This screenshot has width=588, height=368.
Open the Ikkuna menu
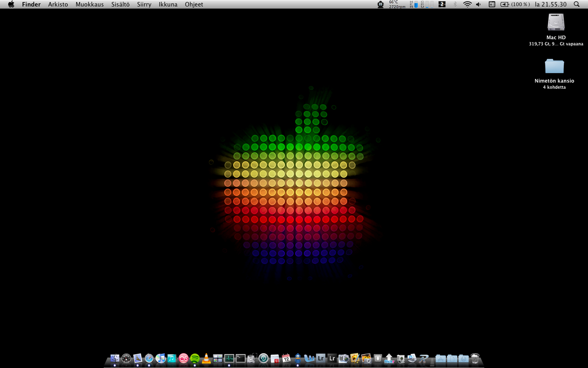168,4
